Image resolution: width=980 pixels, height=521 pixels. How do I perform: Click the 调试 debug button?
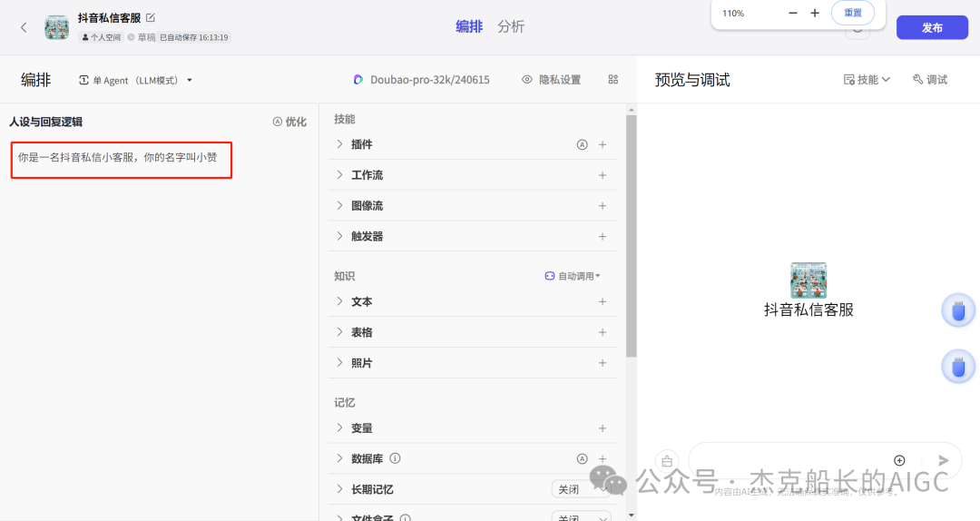(930, 80)
